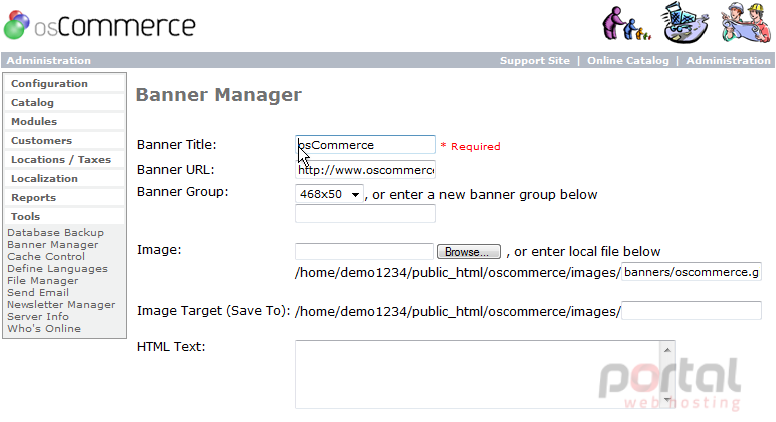The width and height of the screenshot is (776, 422).
Task: Click the Banner Manager page heading
Action: pyautogui.click(x=219, y=94)
